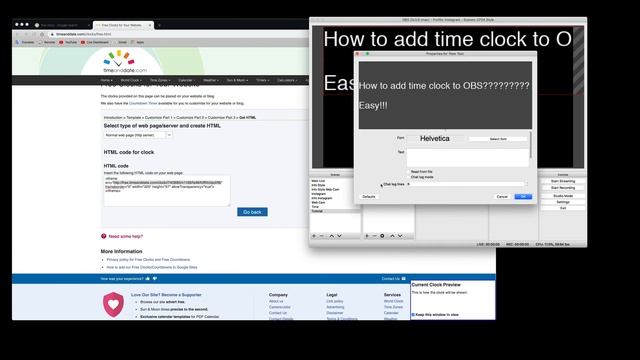Open the web page type dropdown
Viewport: 640px width, 360px height.
[x=138, y=135]
